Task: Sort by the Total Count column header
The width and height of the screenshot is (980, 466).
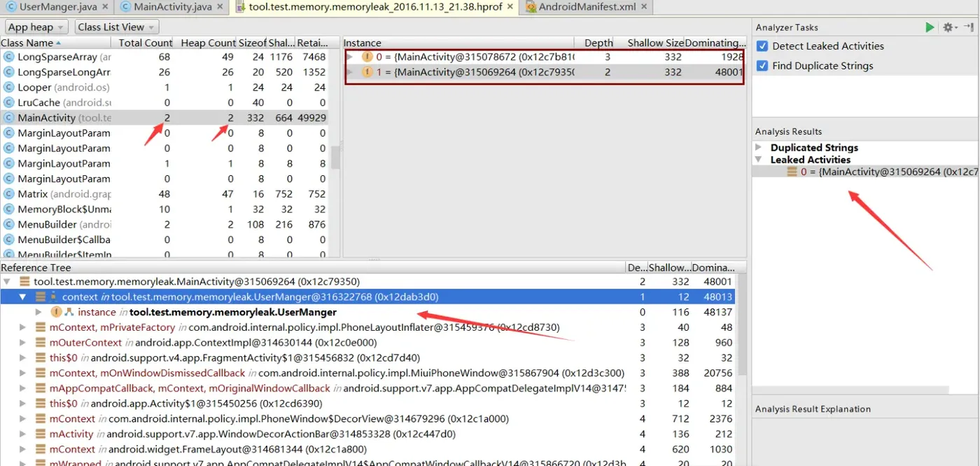Action: coord(145,43)
